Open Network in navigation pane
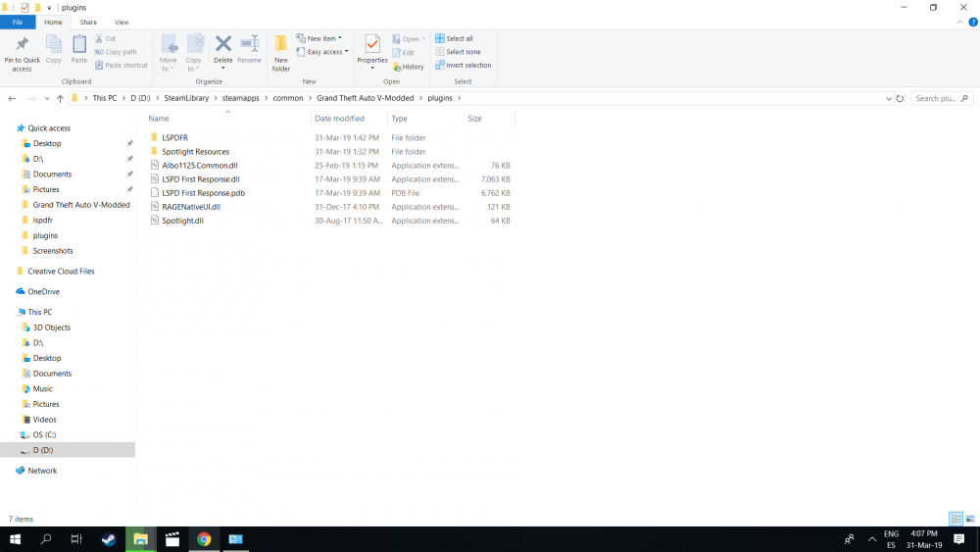The image size is (980, 552). click(42, 470)
